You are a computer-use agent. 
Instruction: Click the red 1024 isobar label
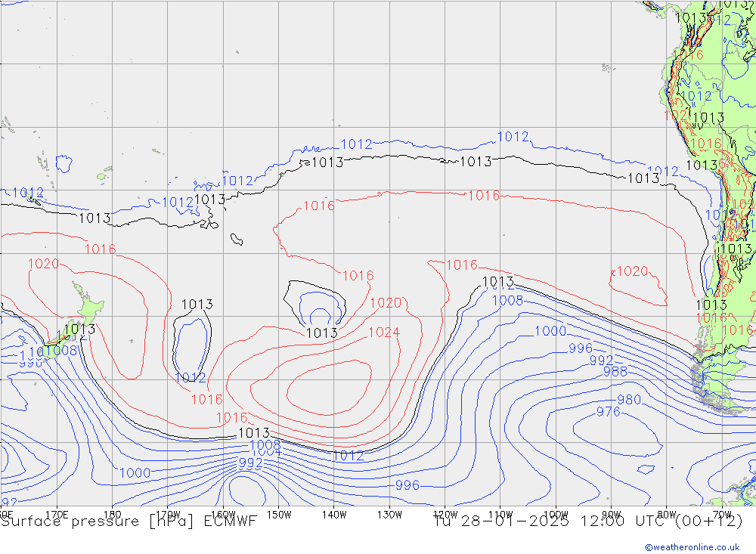(383, 333)
